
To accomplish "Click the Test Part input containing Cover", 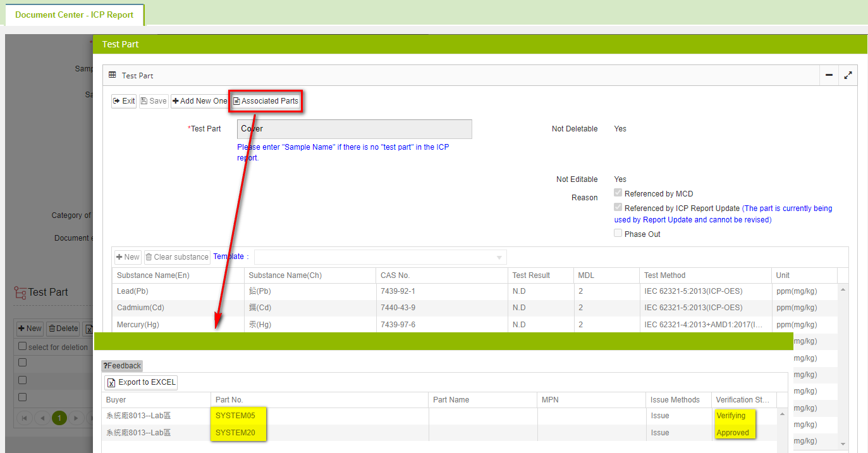I will (x=355, y=129).
